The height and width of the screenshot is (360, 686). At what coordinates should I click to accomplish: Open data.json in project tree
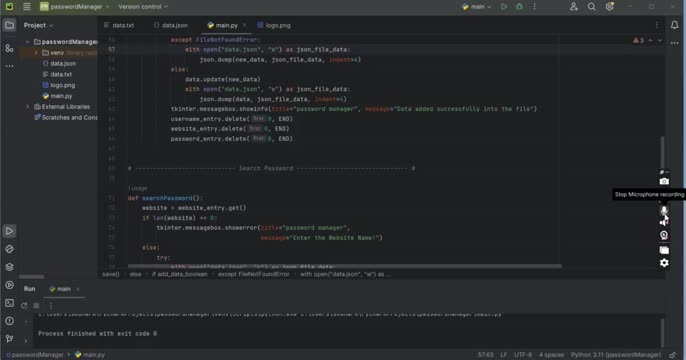click(59, 63)
